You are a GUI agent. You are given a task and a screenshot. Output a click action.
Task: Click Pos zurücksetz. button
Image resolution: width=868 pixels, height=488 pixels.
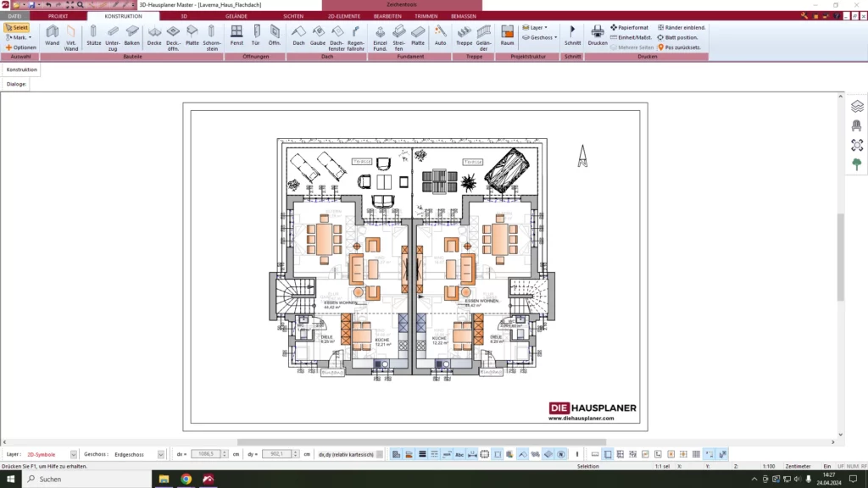pyautogui.click(x=679, y=47)
